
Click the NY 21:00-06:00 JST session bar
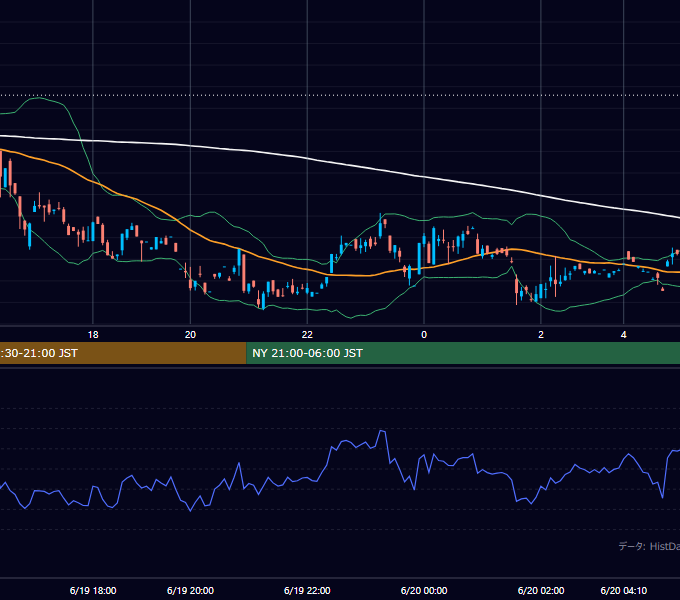point(463,353)
